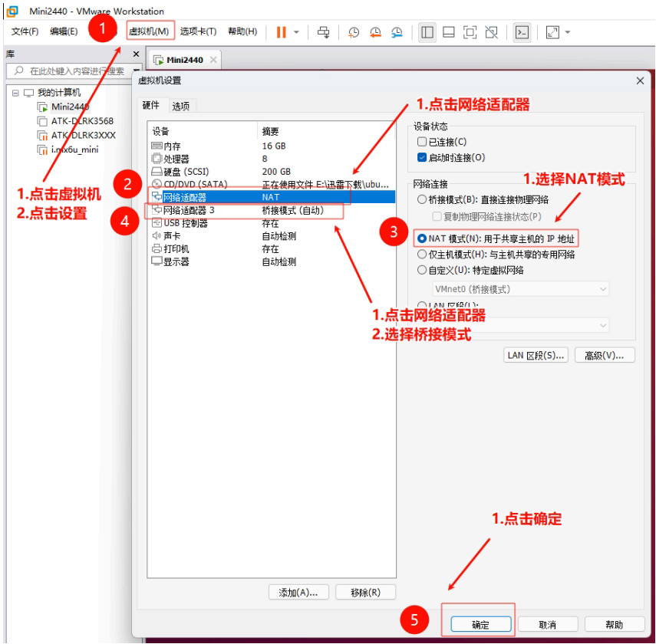Select the 内存 device row
This screenshot has width=656, height=644.
tap(271, 146)
